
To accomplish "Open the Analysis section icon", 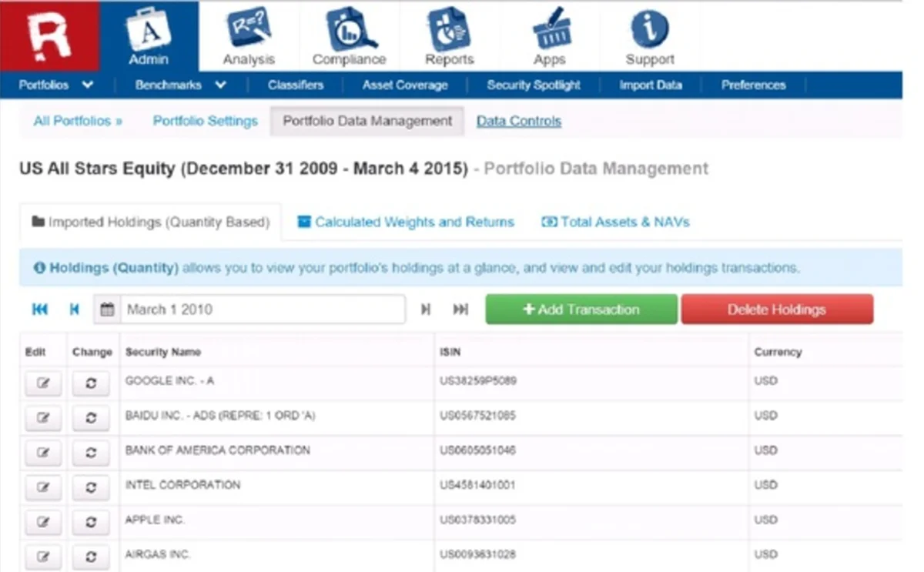I will coord(249,36).
